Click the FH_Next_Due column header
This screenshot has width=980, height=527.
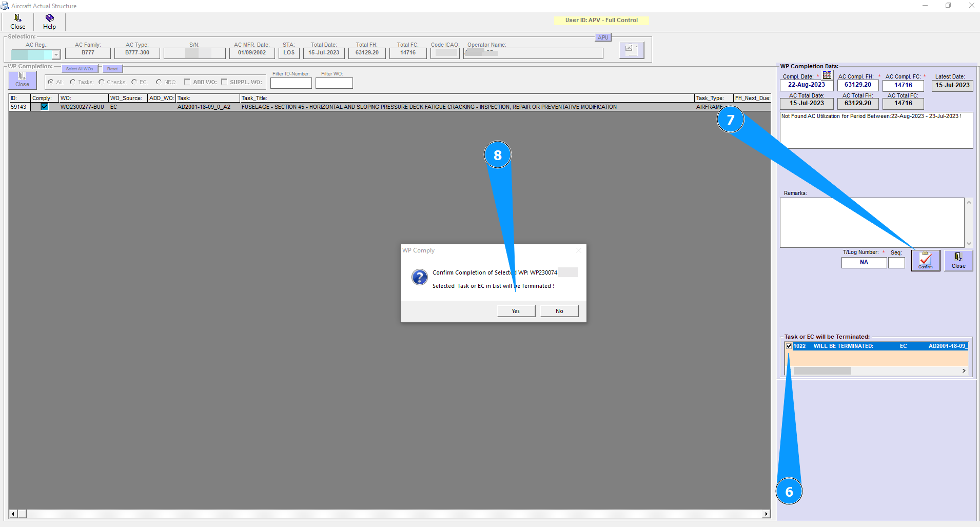pos(752,98)
